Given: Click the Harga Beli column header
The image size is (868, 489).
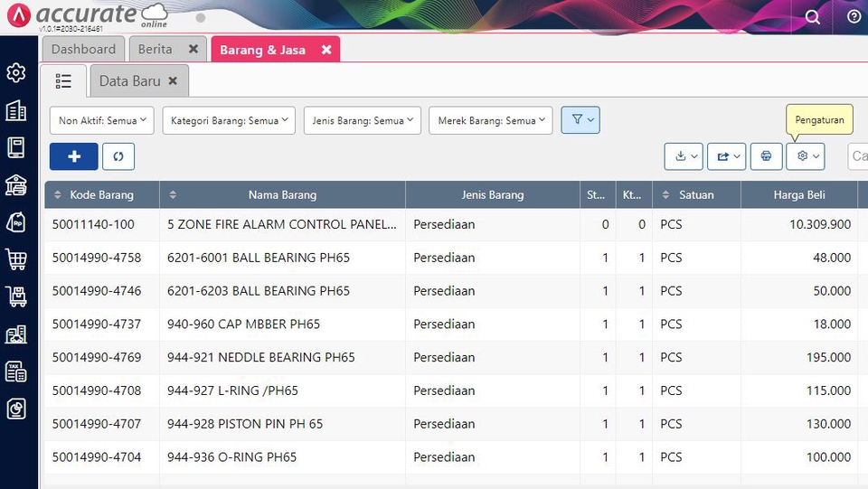Looking at the screenshot, I should [x=799, y=194].
